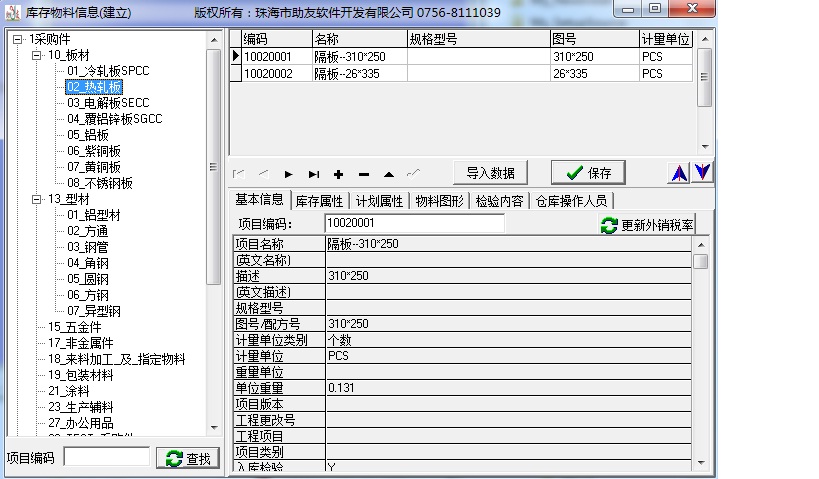This screenshot has width=819, height=479.
Task: Select tree item 06_紫铜板
Action: 94,151
